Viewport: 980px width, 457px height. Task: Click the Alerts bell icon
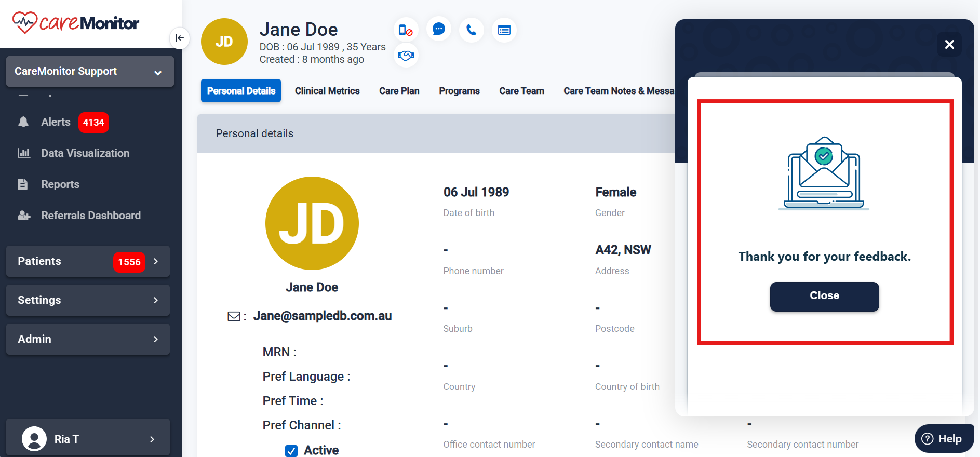point(23,122)
